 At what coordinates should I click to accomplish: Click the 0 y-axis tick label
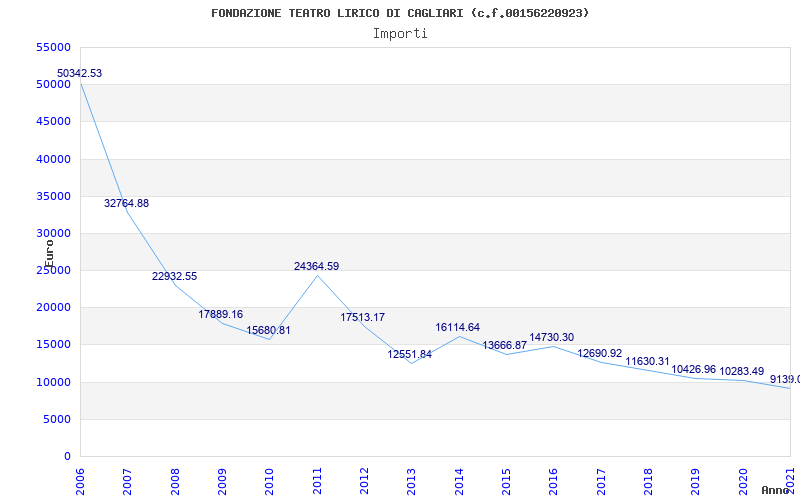[x=67, y=457]
